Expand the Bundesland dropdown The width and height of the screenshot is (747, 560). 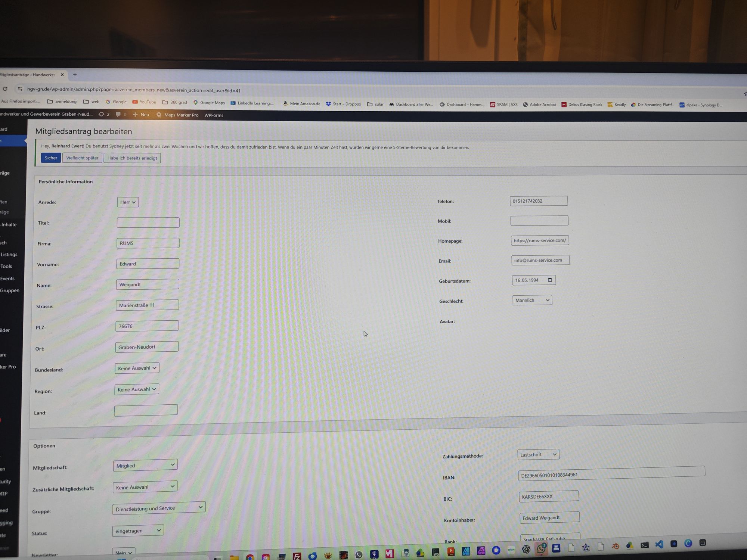click(x=137, y=368)
